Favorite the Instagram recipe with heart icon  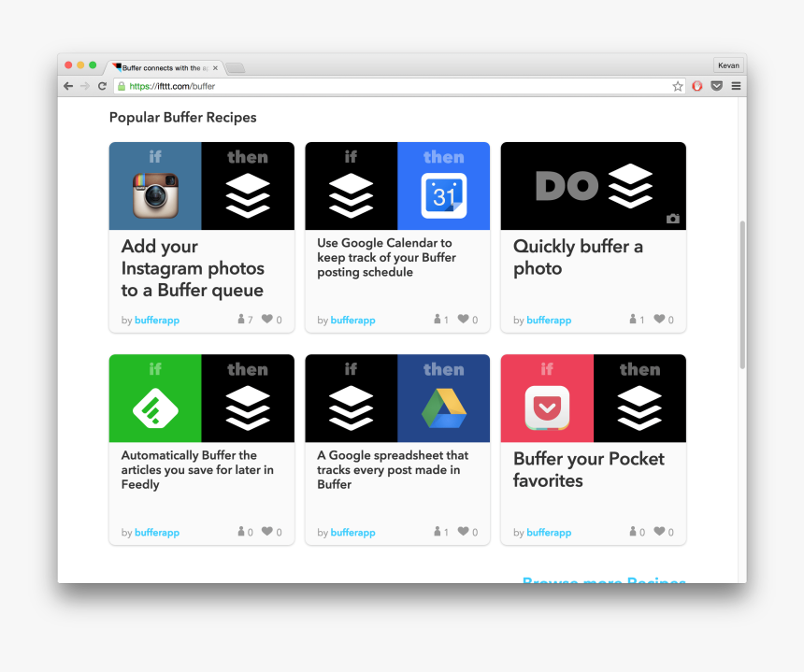click(267, 319)
